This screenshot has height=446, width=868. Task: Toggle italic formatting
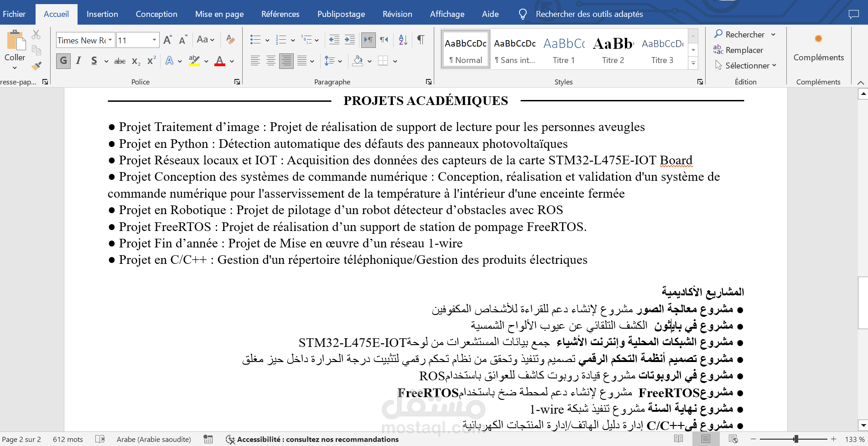click(78, 61)
